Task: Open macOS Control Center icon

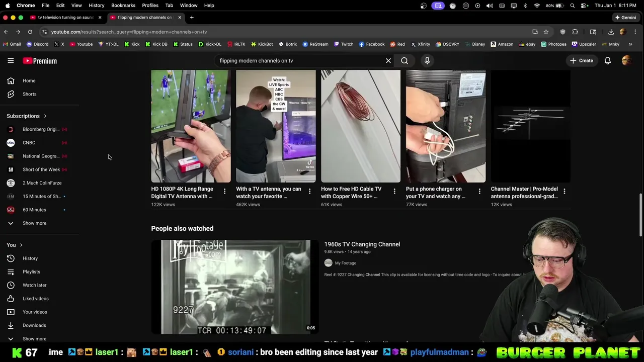Action: (x=584, y=6)
